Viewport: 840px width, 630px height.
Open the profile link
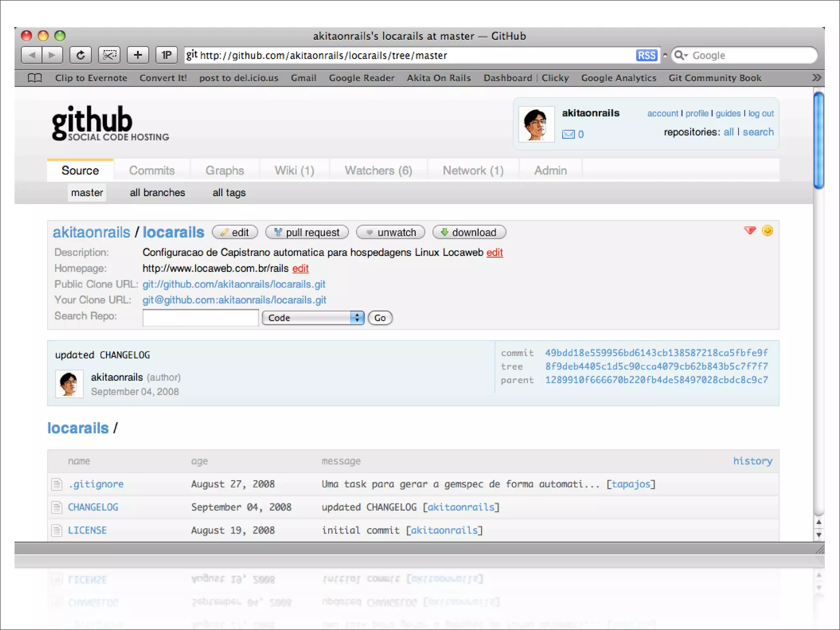click(697, 114)
